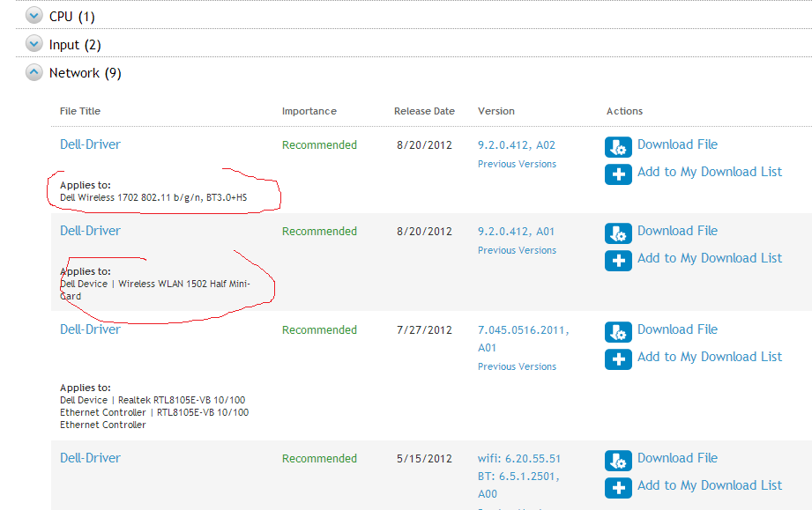Click the plus icon for the Realtek RTL8105E-VB driver
This screenshot has height=510, width=812.
pos(618,359)
